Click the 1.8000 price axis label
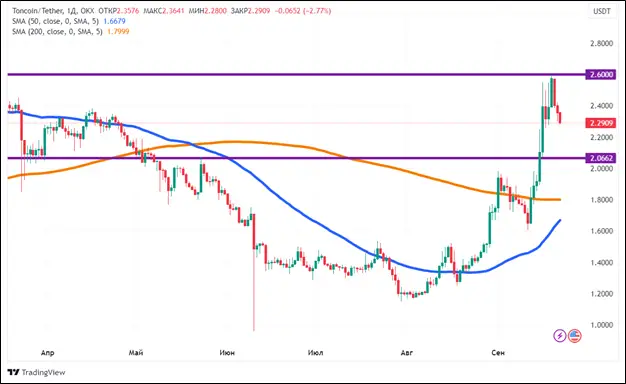 click(x=601, y=200)
